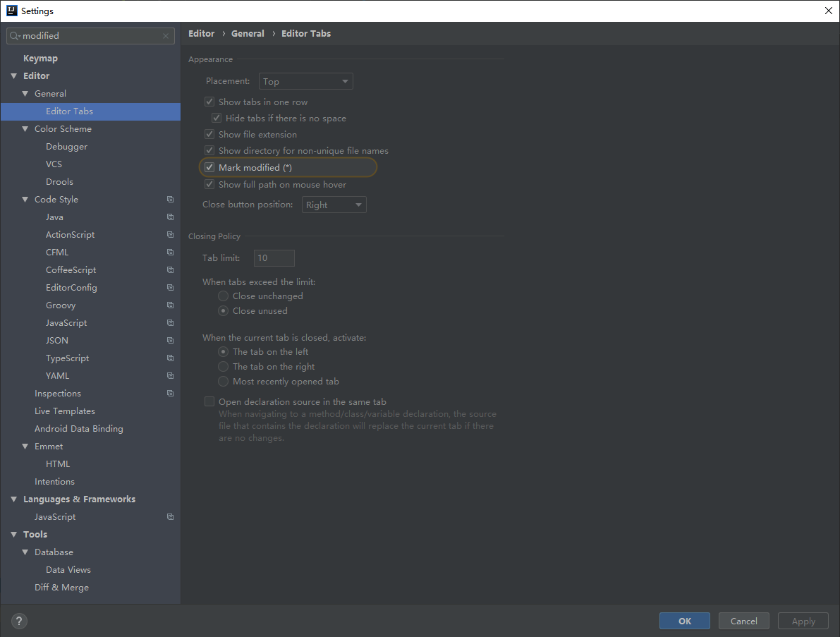This screenshot has width=840, height=637.
Task: Select the Close unused radio button
Action: click(224, 310)
